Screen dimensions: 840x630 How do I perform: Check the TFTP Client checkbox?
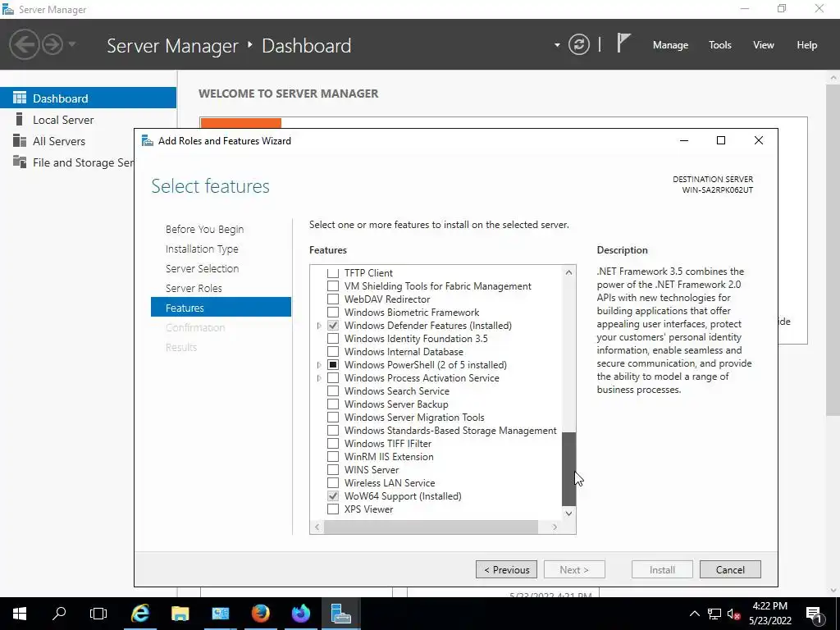(x=333, y=272)
